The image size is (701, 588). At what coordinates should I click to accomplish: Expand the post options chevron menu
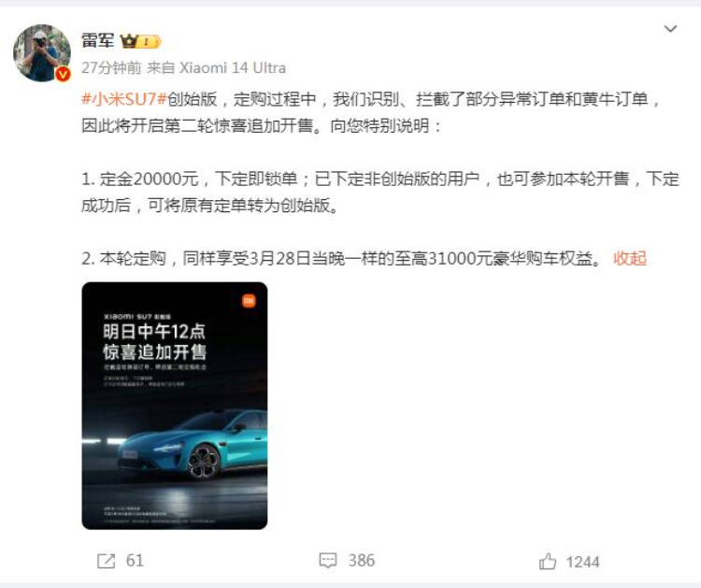[x=670, y=29]
